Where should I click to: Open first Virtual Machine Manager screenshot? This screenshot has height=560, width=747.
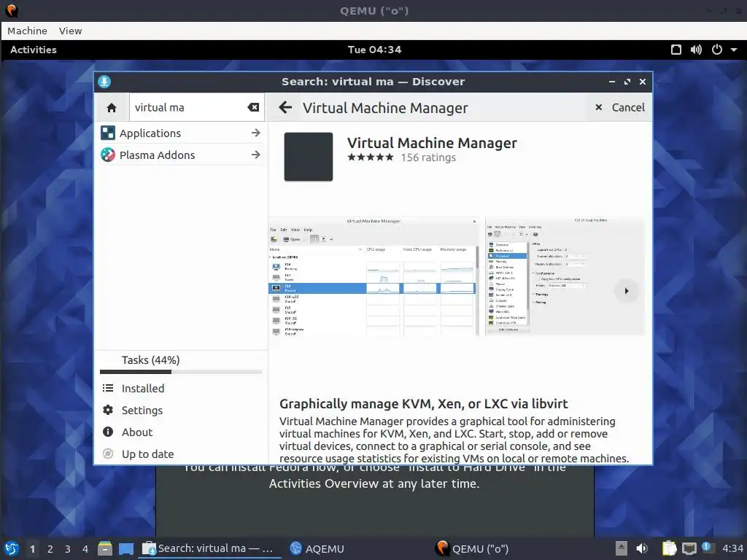tap(373, 276)
